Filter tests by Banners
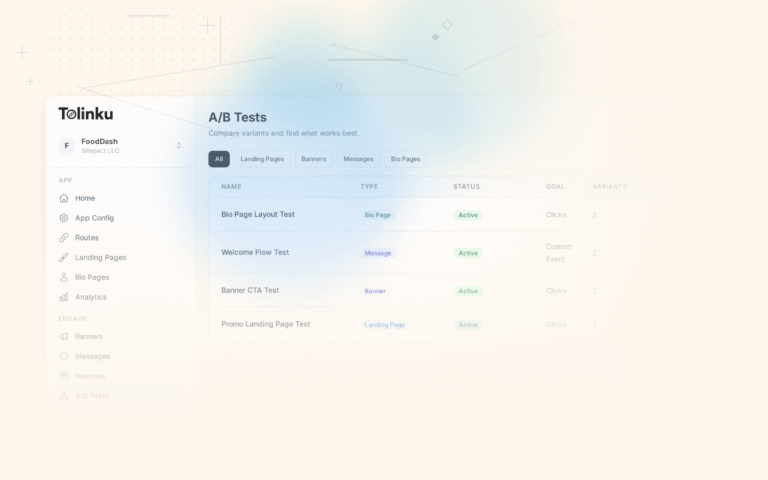The width and height of the screenshot is (768, 480). [313, 159]
